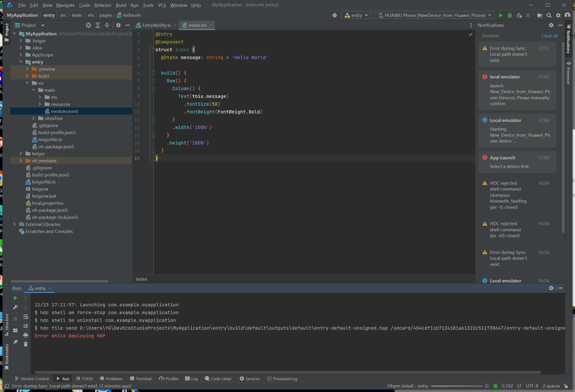Select opened file in Project panel icon

[x=88, y=25]
